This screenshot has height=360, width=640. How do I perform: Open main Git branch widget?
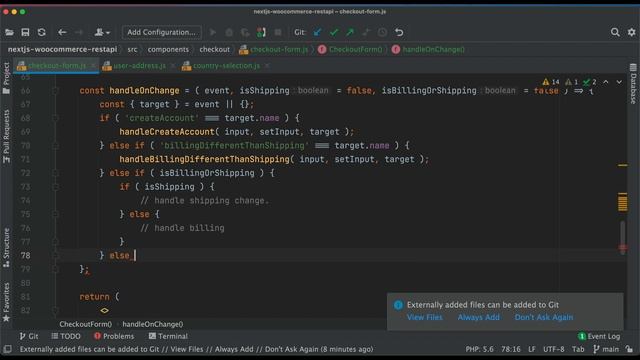point(606,349)
